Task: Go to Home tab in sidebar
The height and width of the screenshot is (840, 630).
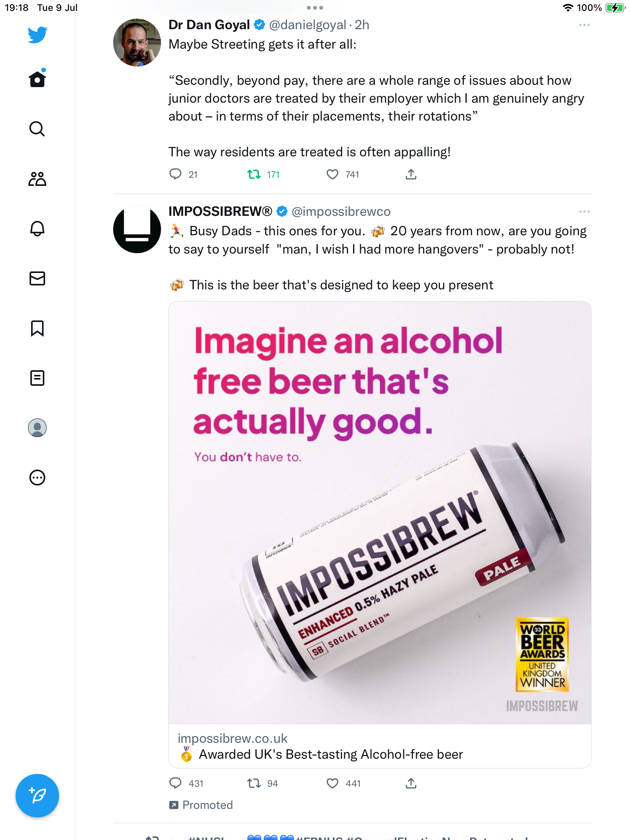Action: click(37, 79)
